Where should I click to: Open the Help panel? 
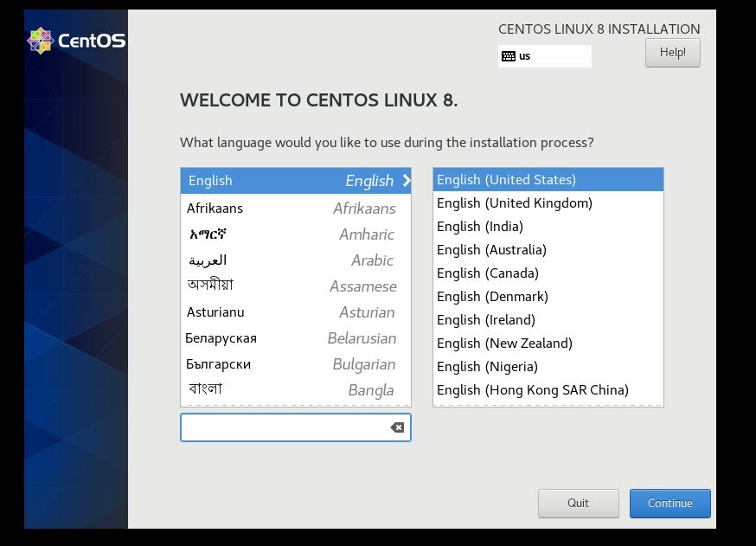673,52
